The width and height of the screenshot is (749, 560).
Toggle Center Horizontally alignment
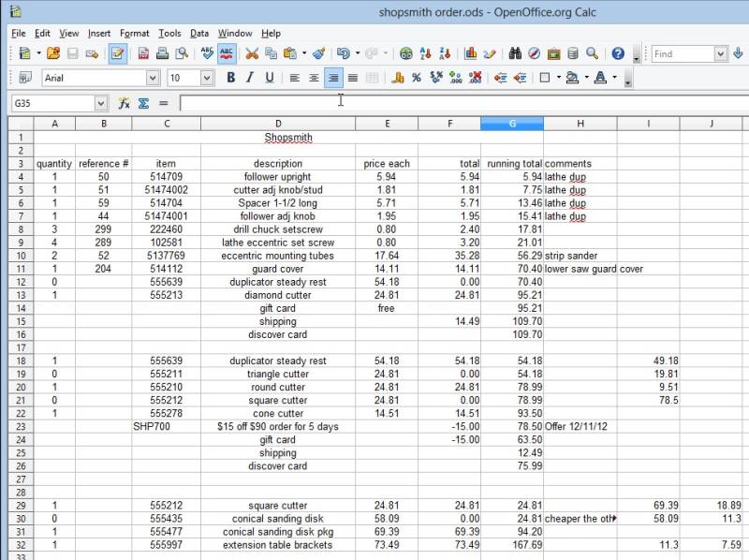tap(314, 78)
